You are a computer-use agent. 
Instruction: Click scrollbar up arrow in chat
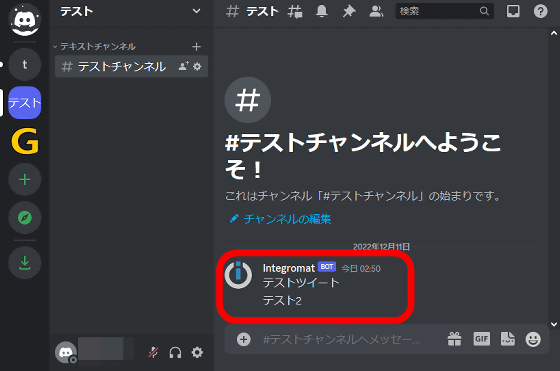point(554,33)
